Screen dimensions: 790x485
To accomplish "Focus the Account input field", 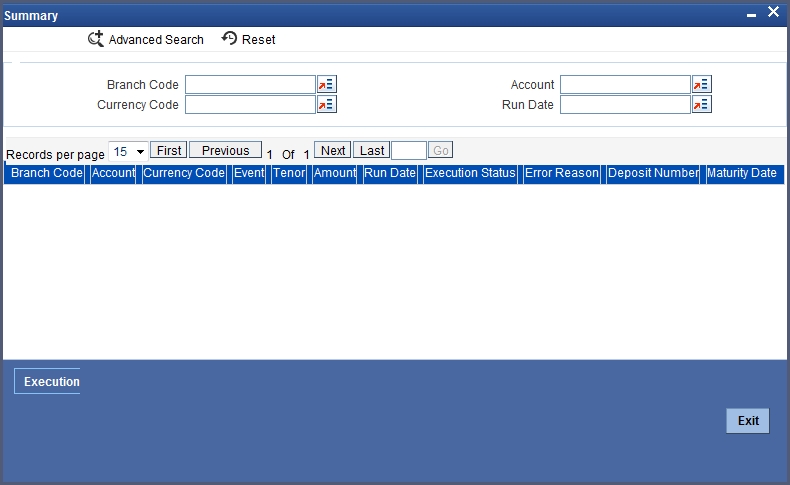I will [625, 85].
